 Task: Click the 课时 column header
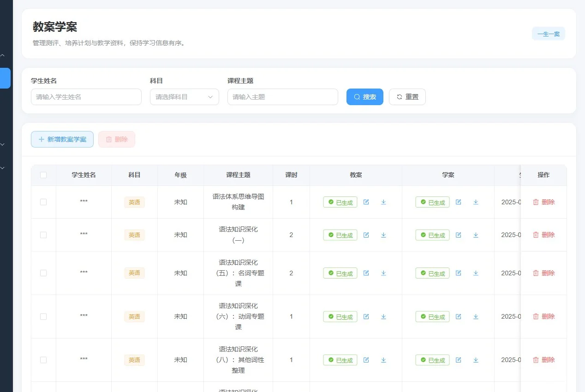coord(291,175)
